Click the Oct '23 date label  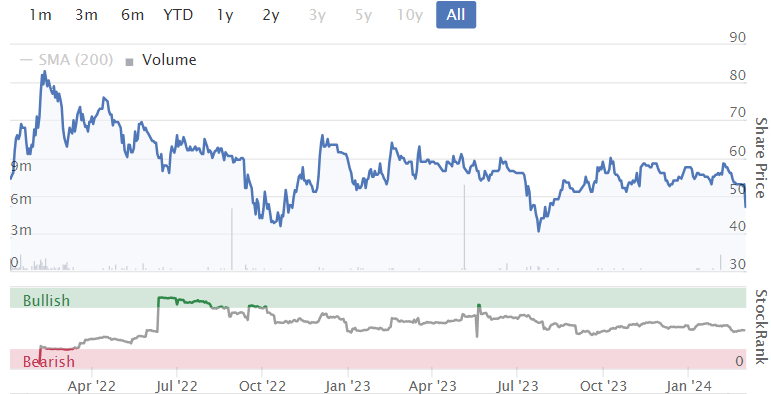click(603, 386)
